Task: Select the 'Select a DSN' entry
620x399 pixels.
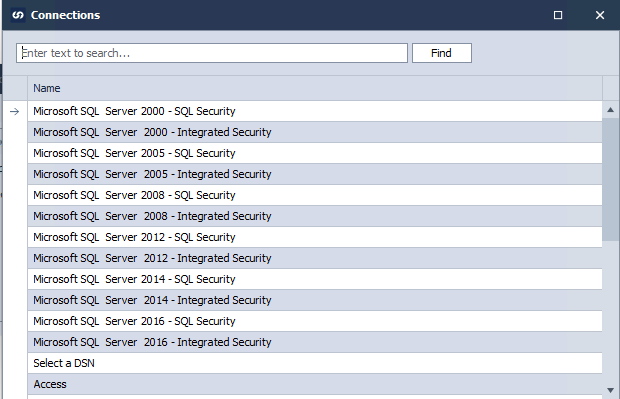Action: [x=315, y=363]
